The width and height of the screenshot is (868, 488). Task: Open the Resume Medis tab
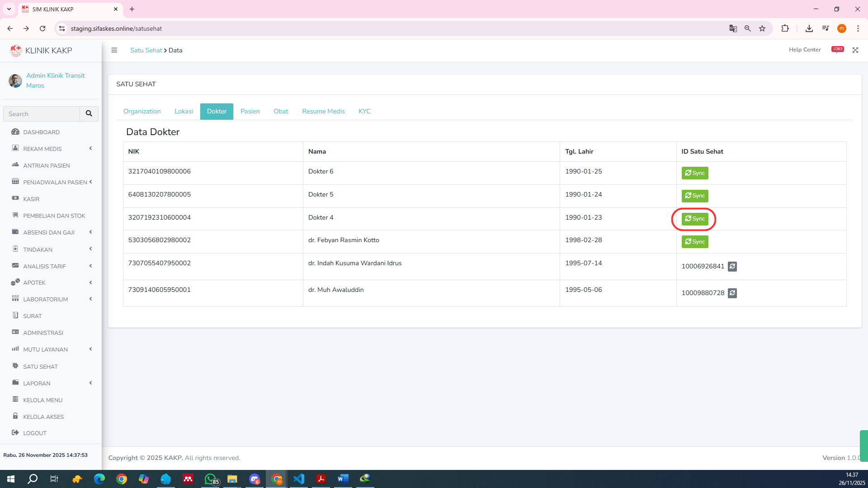323,111
